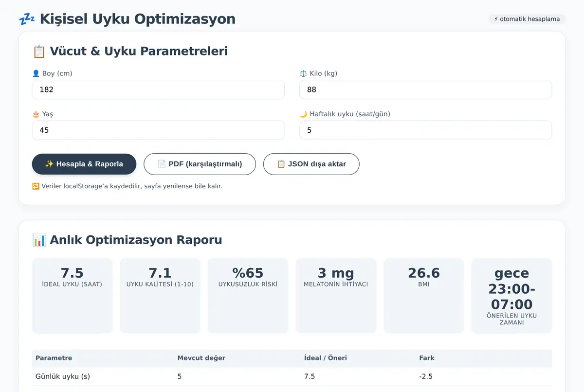Click the Anlık Optimizasyon Raporu heading
The width and height of the screenshot is (584, 392).
click(136, 240)
